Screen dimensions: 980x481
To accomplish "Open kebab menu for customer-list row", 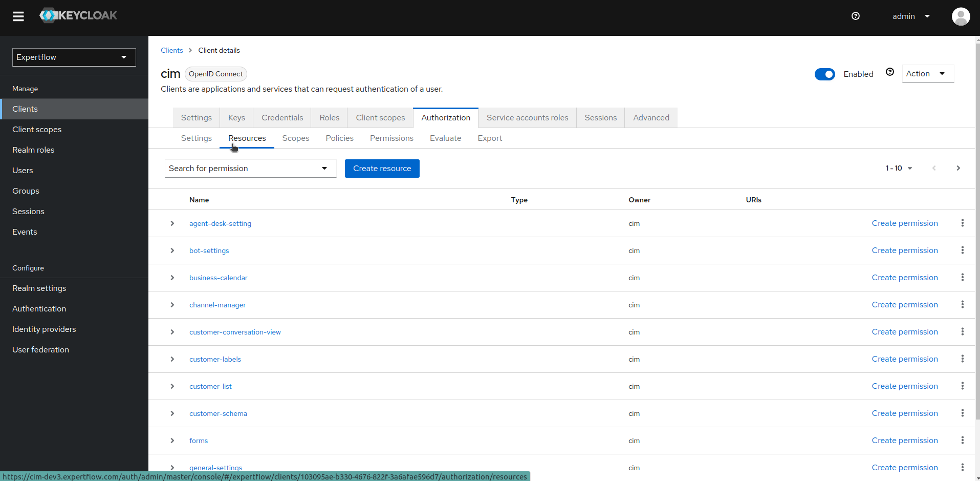I will (962, 386).
